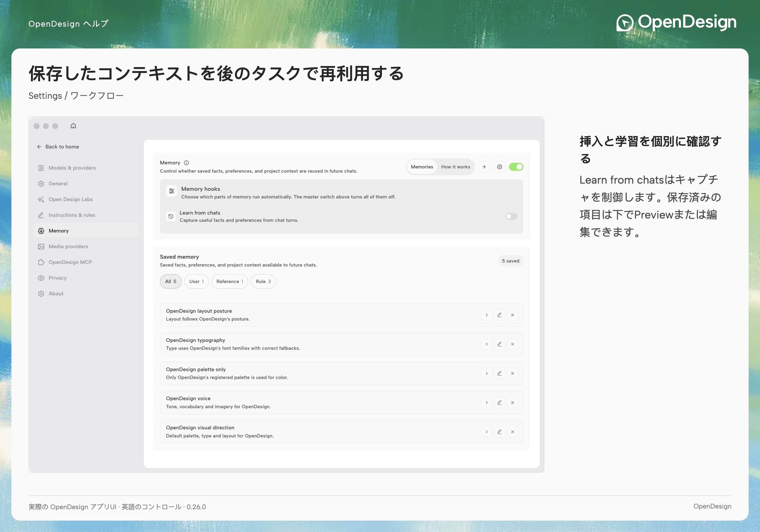
Task: Open OpenDesign MCP settings
Action: click(x=86, y=262)
